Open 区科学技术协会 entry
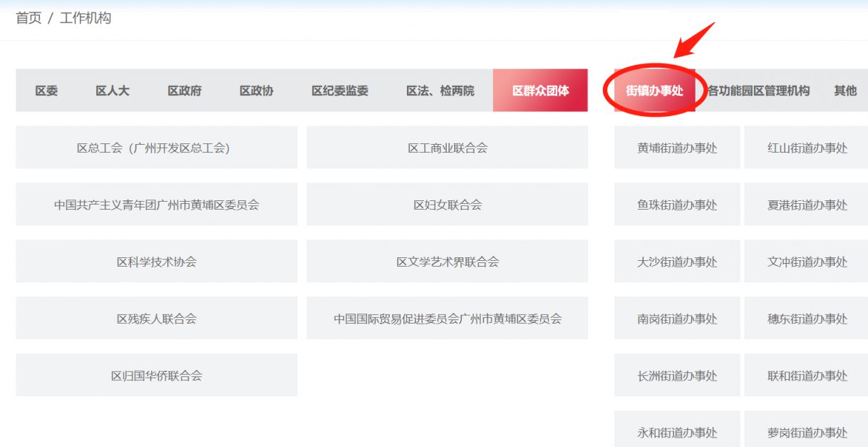Viewport: 868px width, 447px height. [x=157, y=262]
